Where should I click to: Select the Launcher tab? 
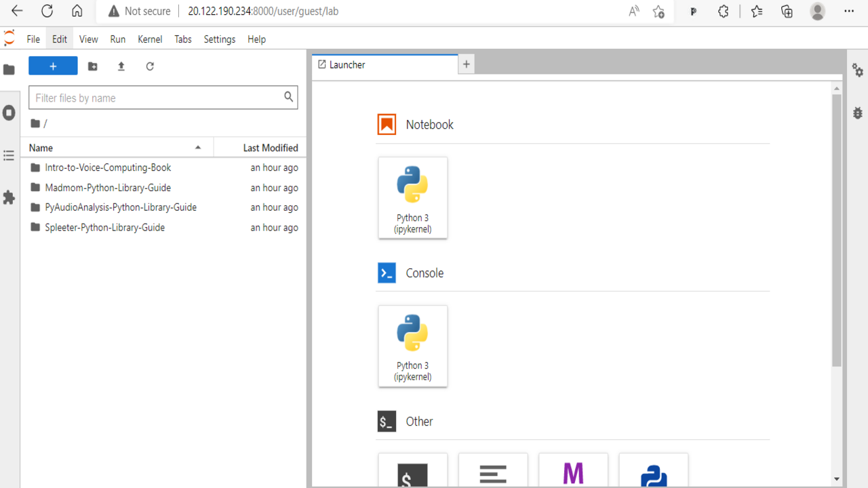click(x=385, y=65)
